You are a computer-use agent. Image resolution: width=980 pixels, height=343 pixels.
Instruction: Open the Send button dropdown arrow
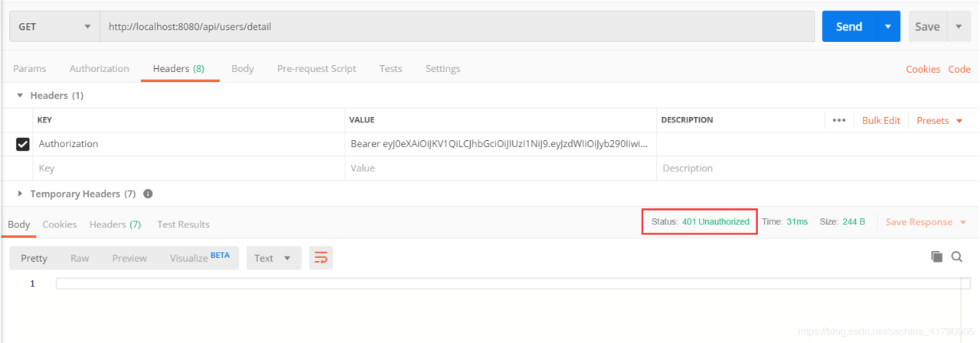click(x=887, y=26)
